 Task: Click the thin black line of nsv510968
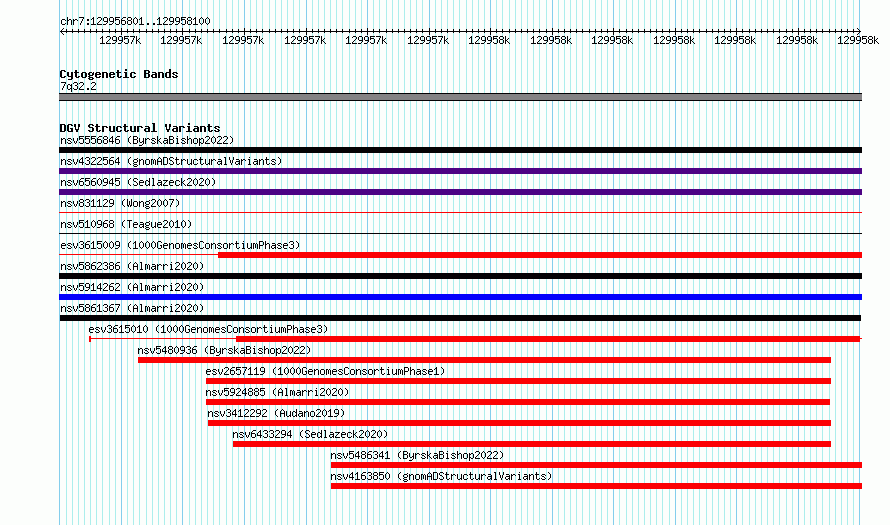point(460,234)
